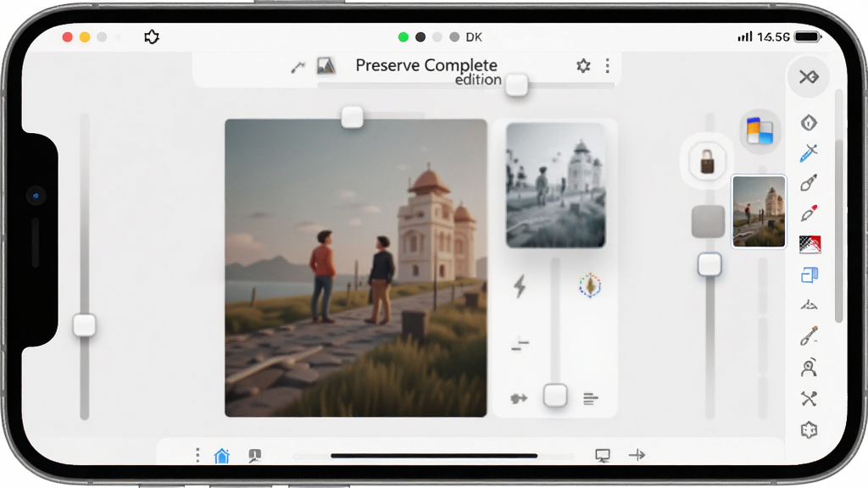This screenshot has height=488, width=868.
Task: Toggle the padlock lock button
Action: 707,162
